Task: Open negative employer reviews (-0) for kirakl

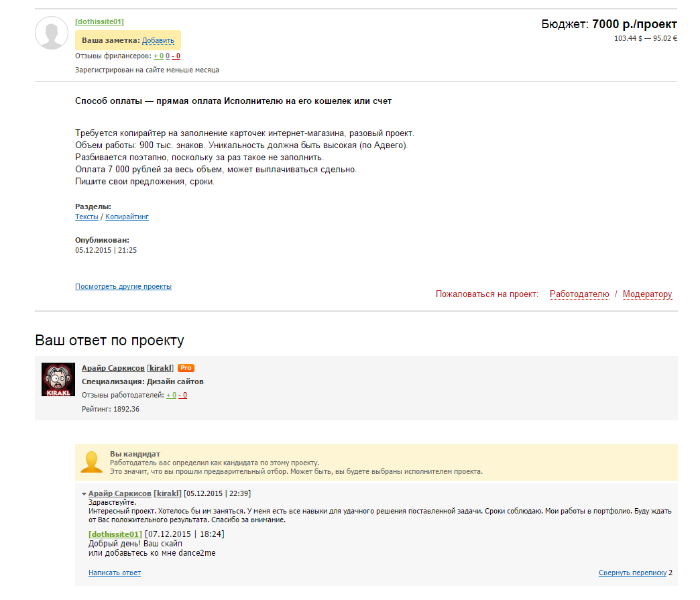Action: pyautogui.click(x=183, y=395)
